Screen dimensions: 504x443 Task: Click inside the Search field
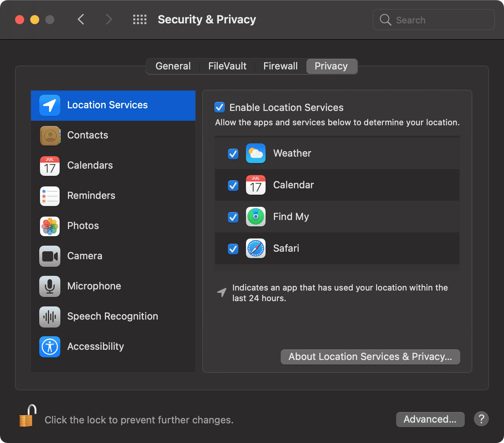pyautogui.click(x=434, y=20)
